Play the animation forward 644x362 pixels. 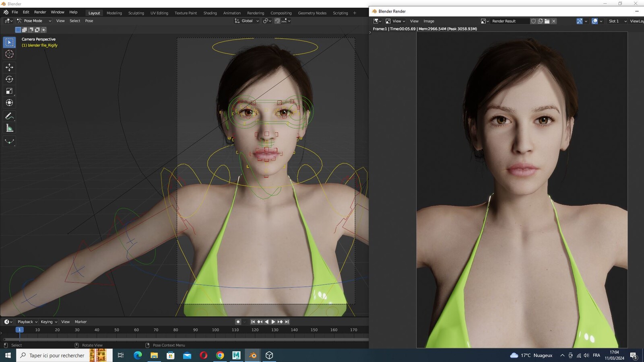[x=273, y=322]
